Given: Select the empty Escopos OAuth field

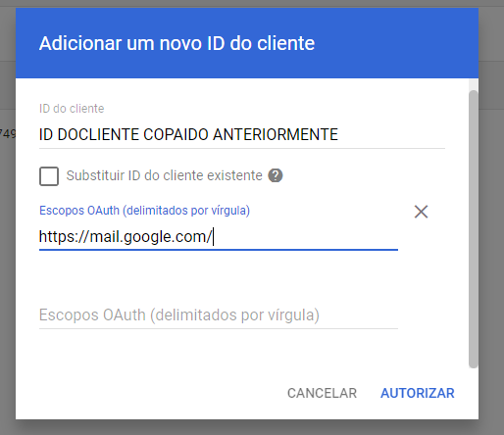Looking at the screenshot, I should click(219, 315).
